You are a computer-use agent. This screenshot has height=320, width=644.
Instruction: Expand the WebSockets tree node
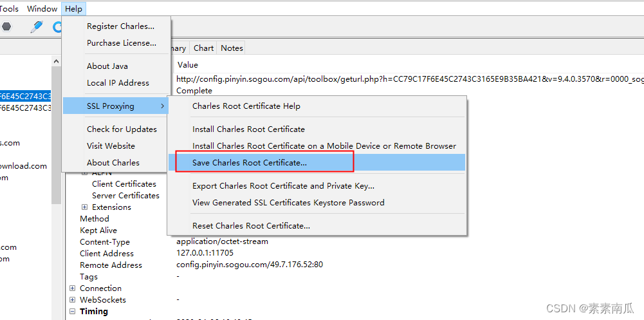[x=73, y=300]
